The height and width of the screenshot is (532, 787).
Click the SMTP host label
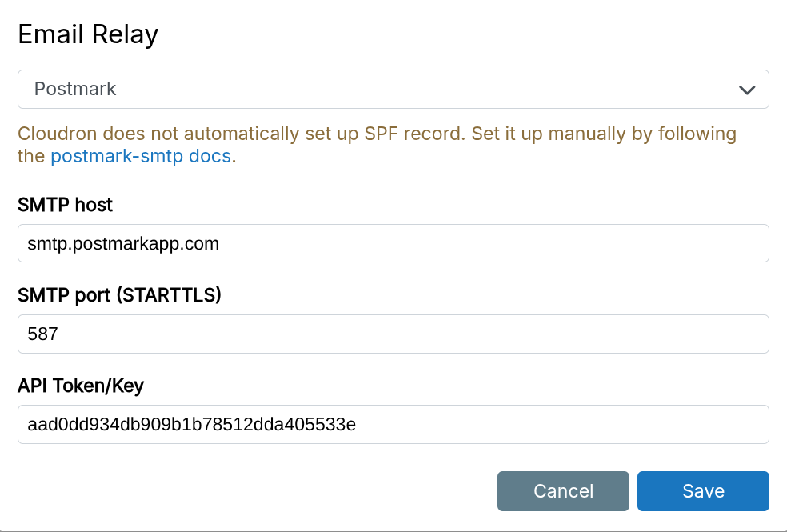65,205
